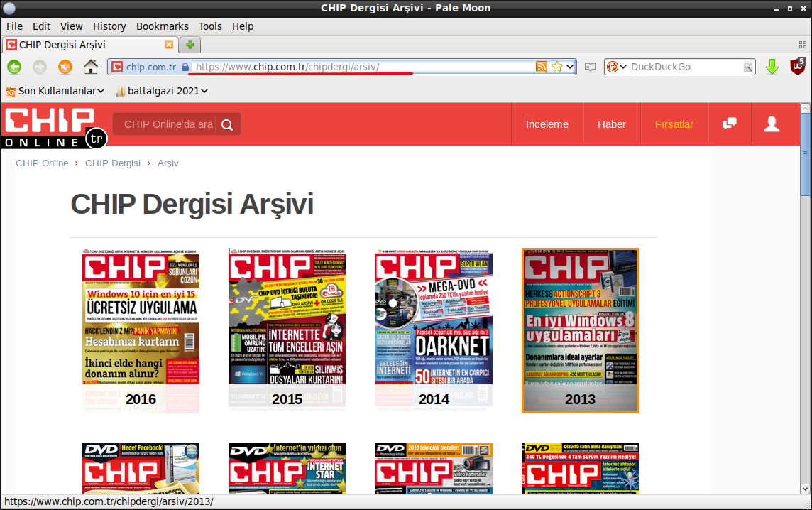Screen dimensions: 812x510
Task: Go back with the green arrow button
Action: (x=14, y=67)
